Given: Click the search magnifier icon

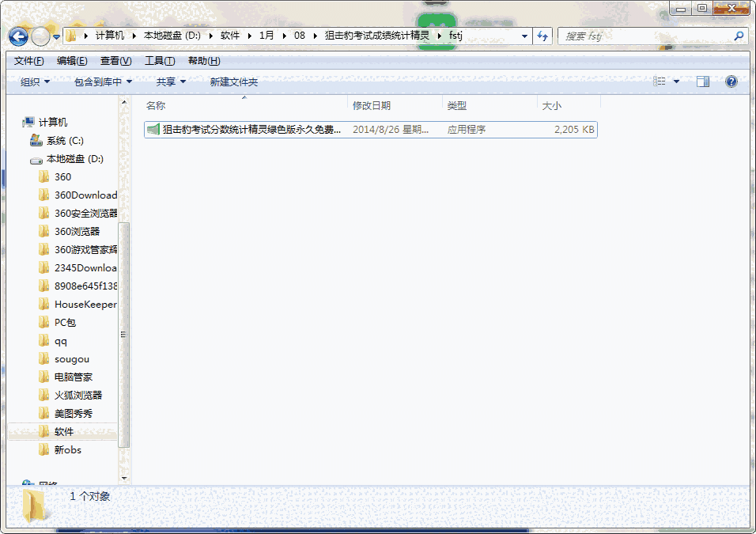Looking at the screenshot, I should point(739,36).
